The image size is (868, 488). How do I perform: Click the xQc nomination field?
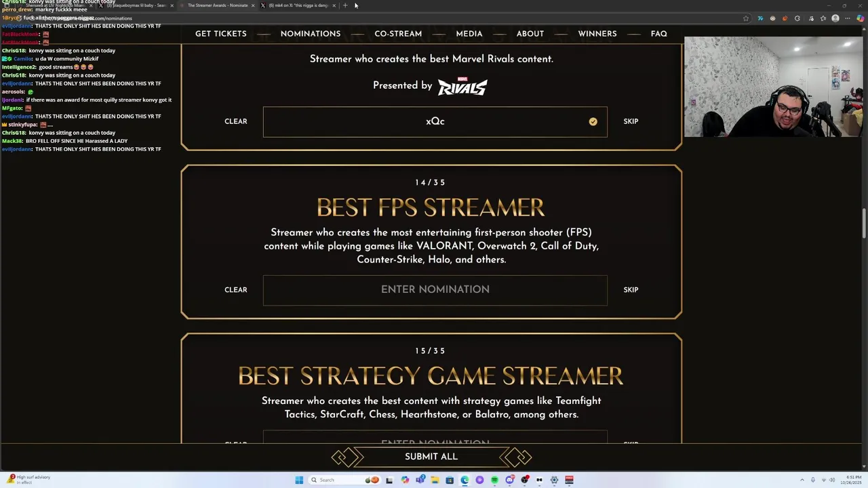pos(435,122)
